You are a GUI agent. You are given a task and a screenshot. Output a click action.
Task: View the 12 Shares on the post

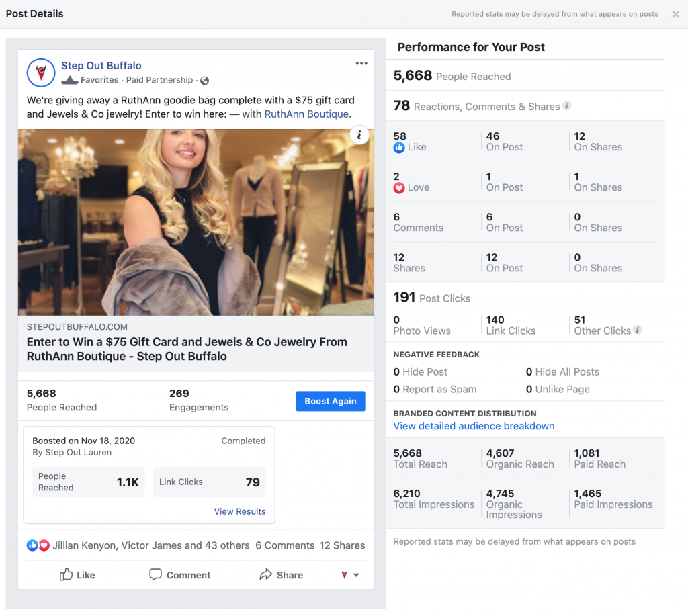342,545
